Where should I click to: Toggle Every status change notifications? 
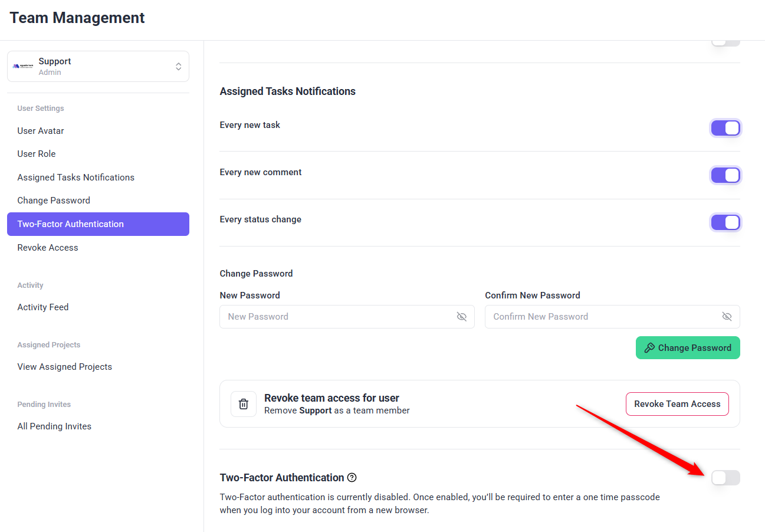(x=725, y=222)
